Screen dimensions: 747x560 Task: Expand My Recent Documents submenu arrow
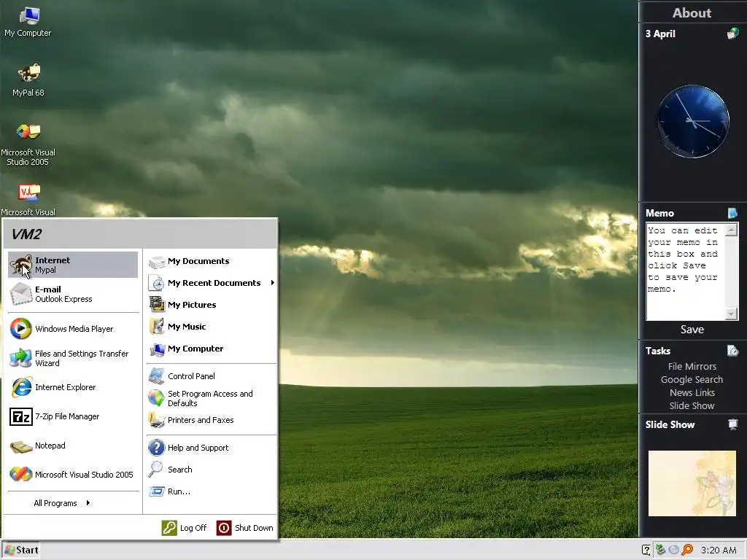[x=273, y=283]
